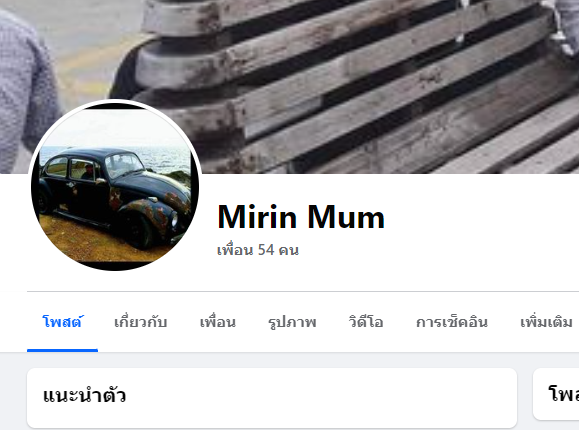The width and height of the screenshot is (579, 430).
Task: Expand the เพิ่มเติม more menu
Action: [x=546, y=322]
